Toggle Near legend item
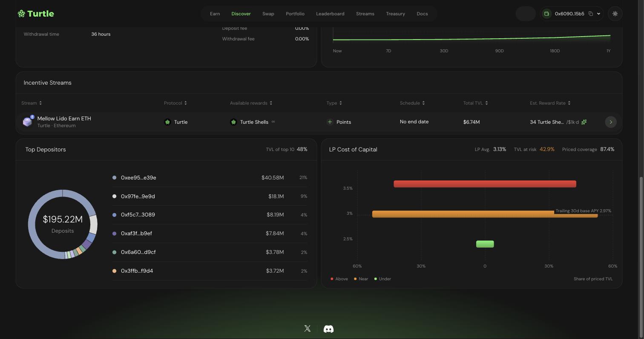644x339 pixels. click(x=361, y=279)
